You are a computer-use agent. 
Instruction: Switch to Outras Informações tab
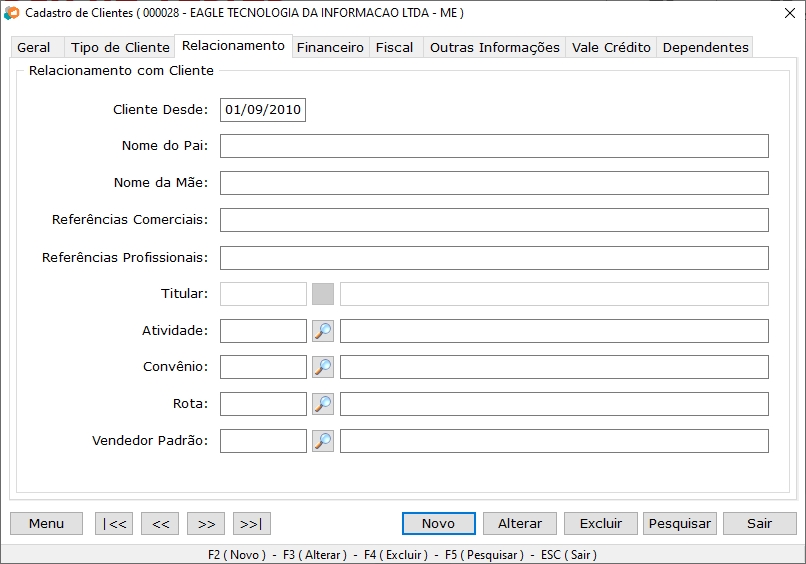(x=494, y=47)
